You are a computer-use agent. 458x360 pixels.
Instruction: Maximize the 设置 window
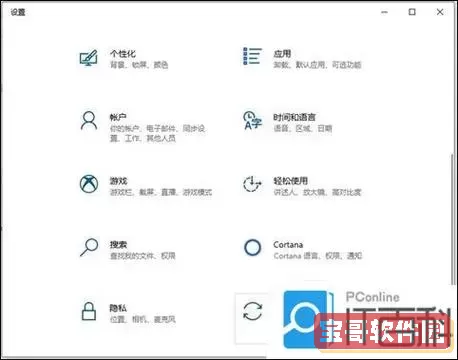412,12
